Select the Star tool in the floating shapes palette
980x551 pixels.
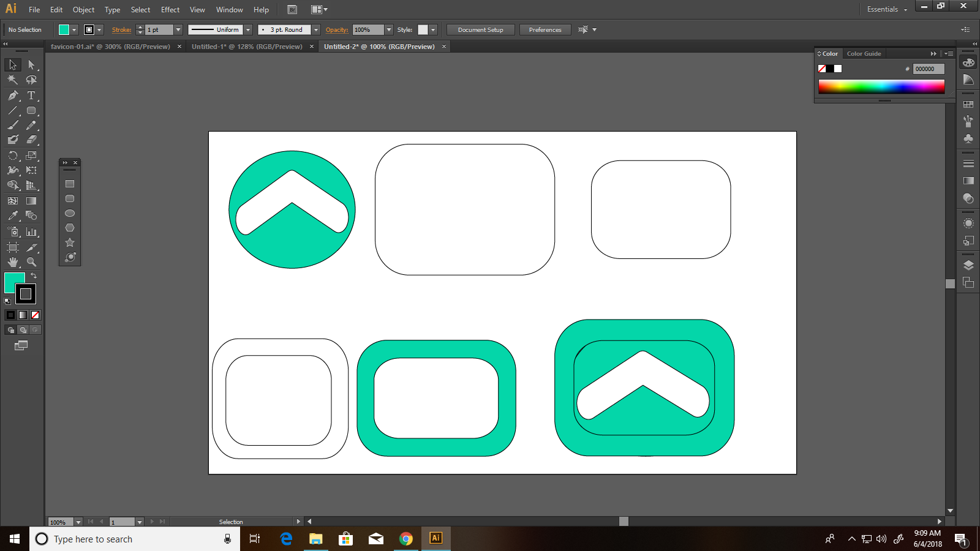[x=69, y=242]
